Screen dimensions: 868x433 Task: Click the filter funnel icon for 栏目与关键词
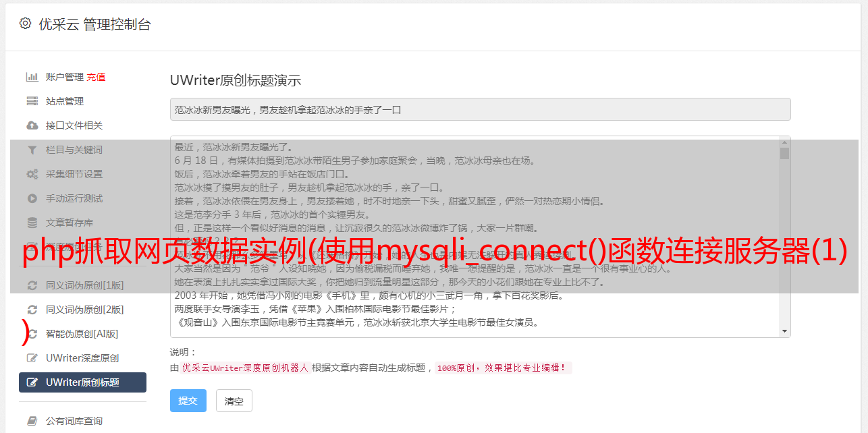coord(32,150)
